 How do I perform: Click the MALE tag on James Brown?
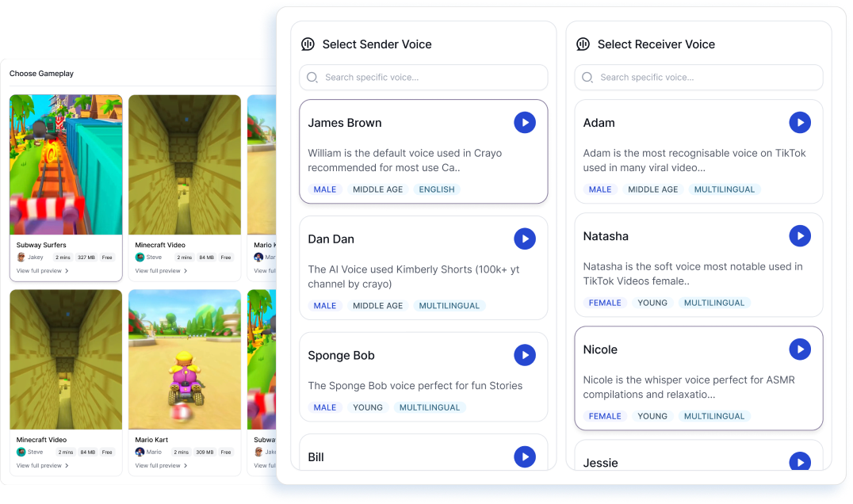[325, 189]
